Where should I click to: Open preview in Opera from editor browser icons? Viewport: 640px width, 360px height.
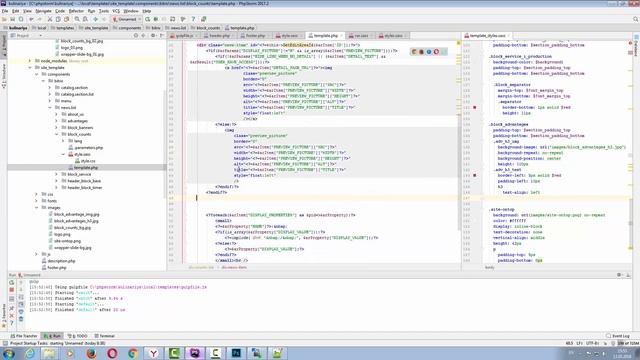click(x=436, y=52)
